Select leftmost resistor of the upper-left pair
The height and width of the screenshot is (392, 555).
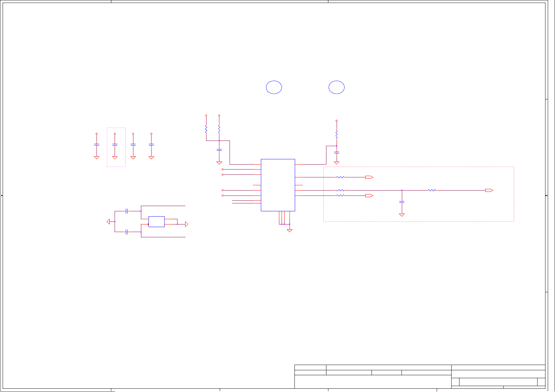206,129
